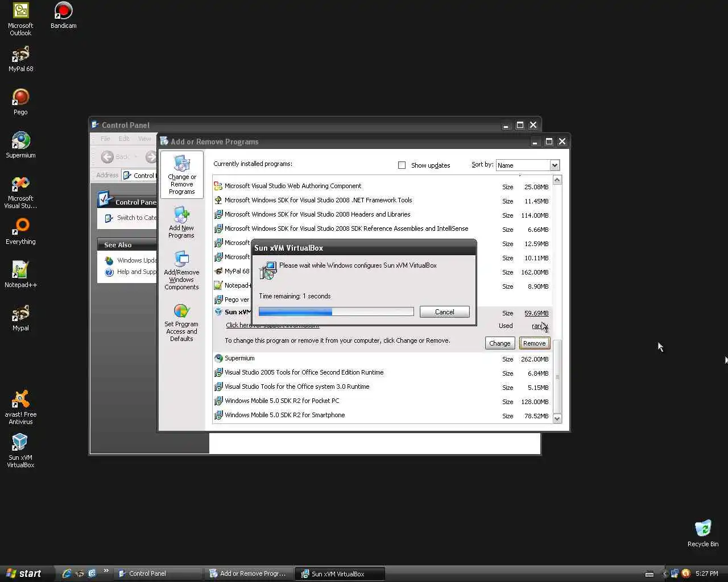Screen dimensions: 728x582
Task: Enable the Show updates checkbox
Action: [402, 165]
